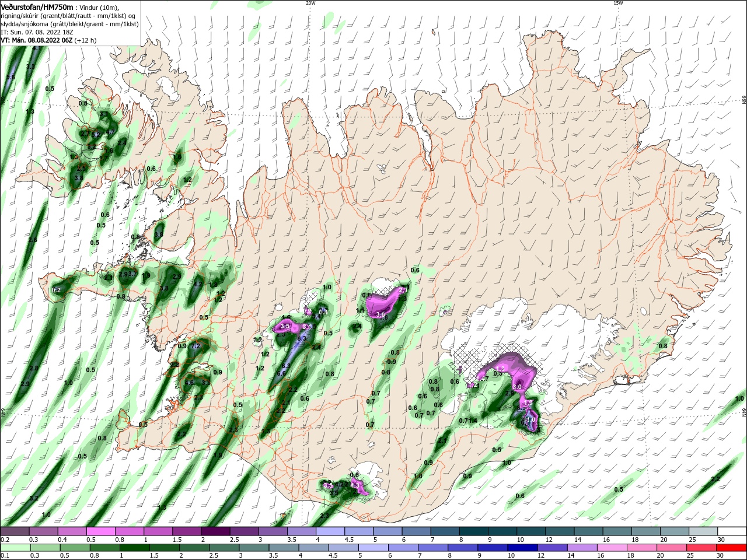747x560 pixels.
Task: Click the '4.5' label in upper legend row
Action: [x=349, y=540]
